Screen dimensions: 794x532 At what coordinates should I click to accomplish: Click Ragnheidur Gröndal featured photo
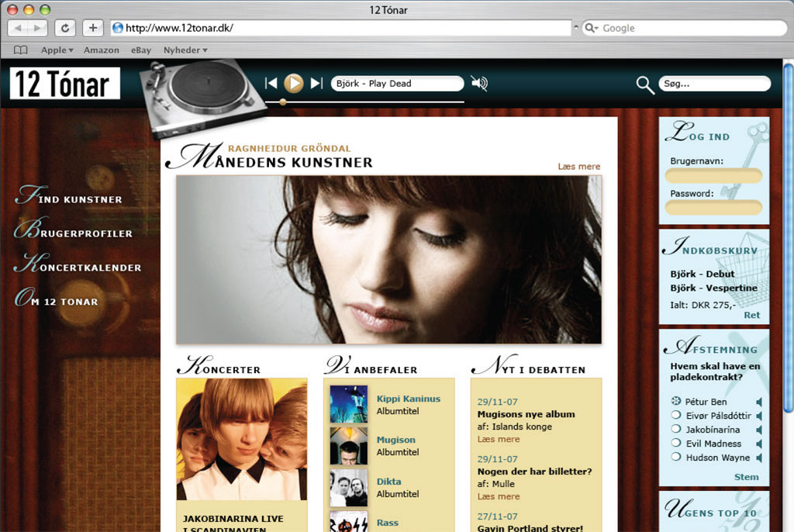click(x=389, y=260)
